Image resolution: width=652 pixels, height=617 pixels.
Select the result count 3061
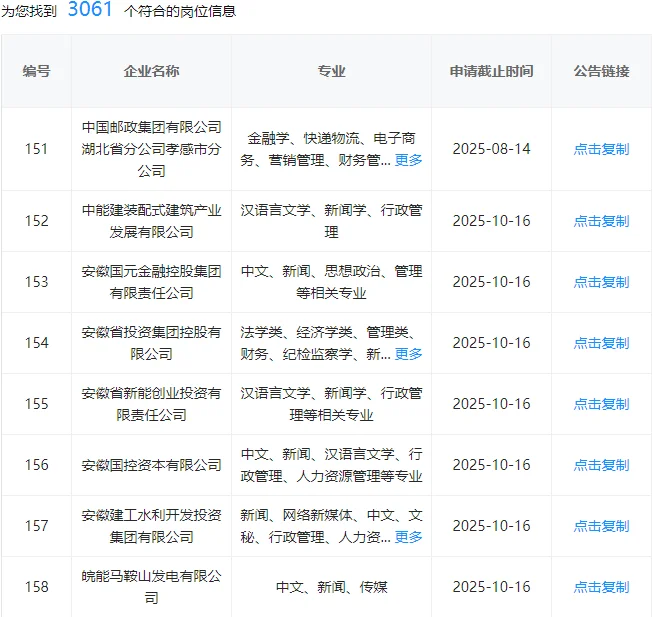pyautogui.click(x=90, y=9)
